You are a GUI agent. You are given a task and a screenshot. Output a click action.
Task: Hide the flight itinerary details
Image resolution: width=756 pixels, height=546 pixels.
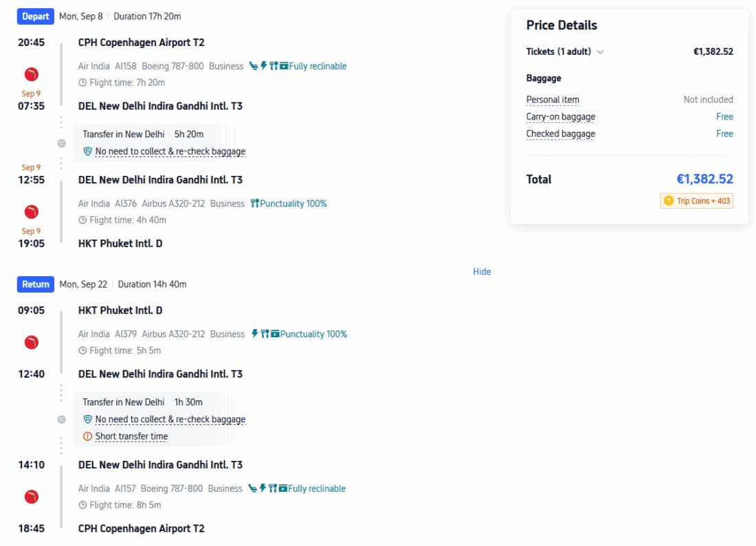[x=482, y=272]
